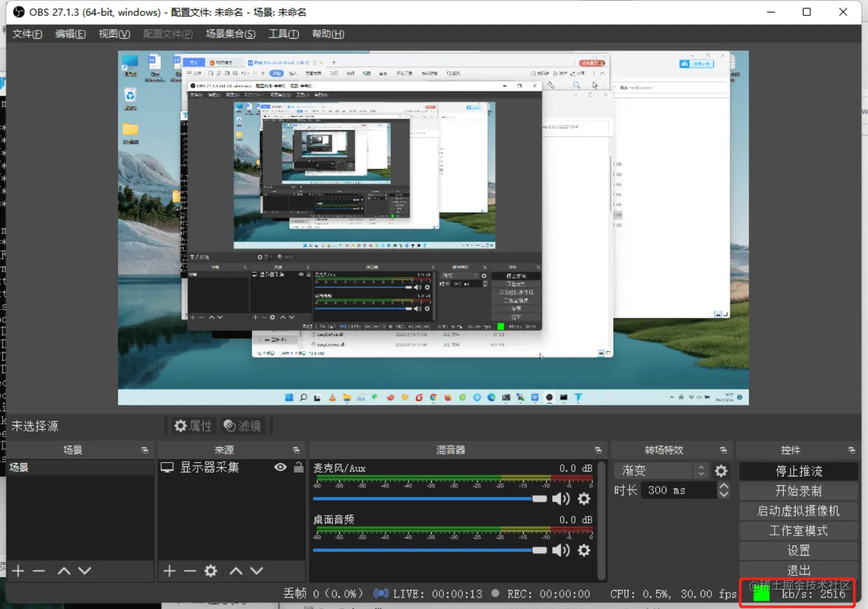Mute the 麦克风/Aux speaker icon

(x=560, y=499)
